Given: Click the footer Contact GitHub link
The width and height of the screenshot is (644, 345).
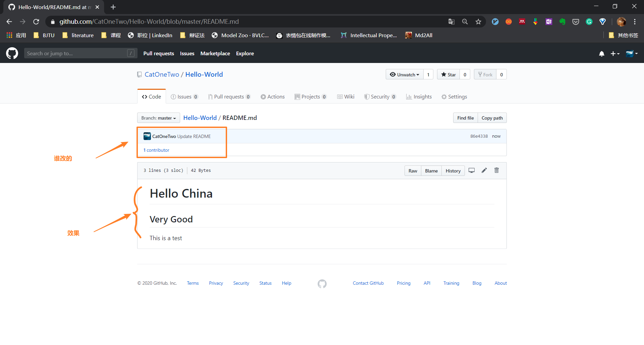Looking at the screenshot, I should tap(368, 283).
